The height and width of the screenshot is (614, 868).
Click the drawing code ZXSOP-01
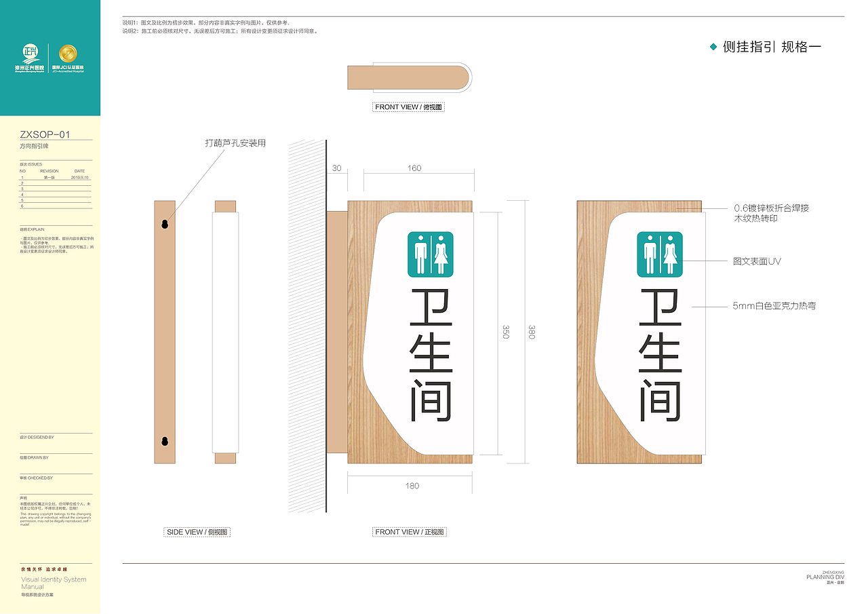tap(45, 135)
